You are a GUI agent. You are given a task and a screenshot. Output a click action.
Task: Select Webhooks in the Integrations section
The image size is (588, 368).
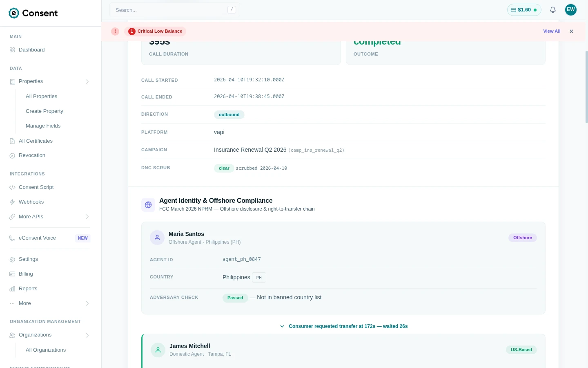click(x=31, y=202)
